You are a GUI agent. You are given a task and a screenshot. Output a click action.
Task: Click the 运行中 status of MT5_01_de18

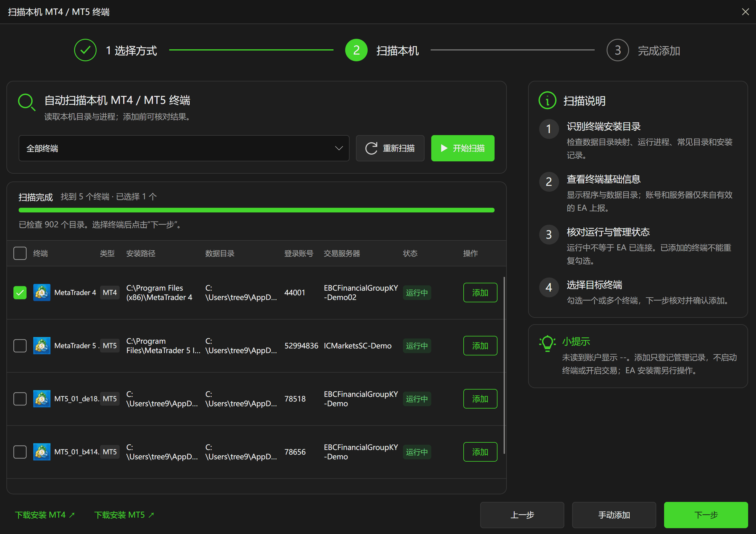point(417,399)
